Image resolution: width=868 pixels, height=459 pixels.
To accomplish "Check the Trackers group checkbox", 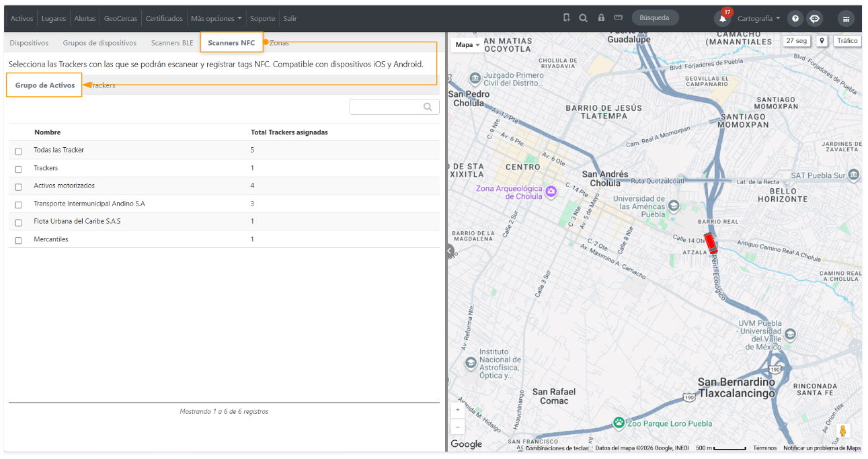I will coord(18,169).
